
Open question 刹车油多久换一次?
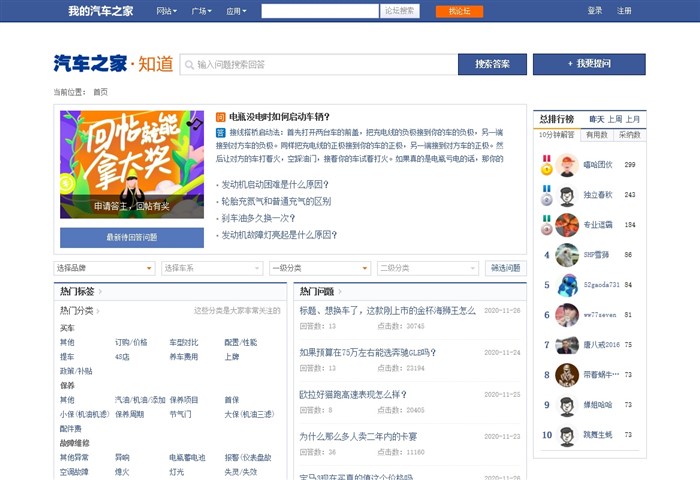[x=258, y=218]
